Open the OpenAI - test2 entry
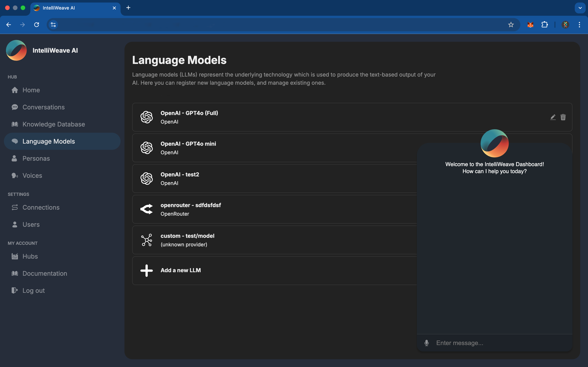 [274, 179]
